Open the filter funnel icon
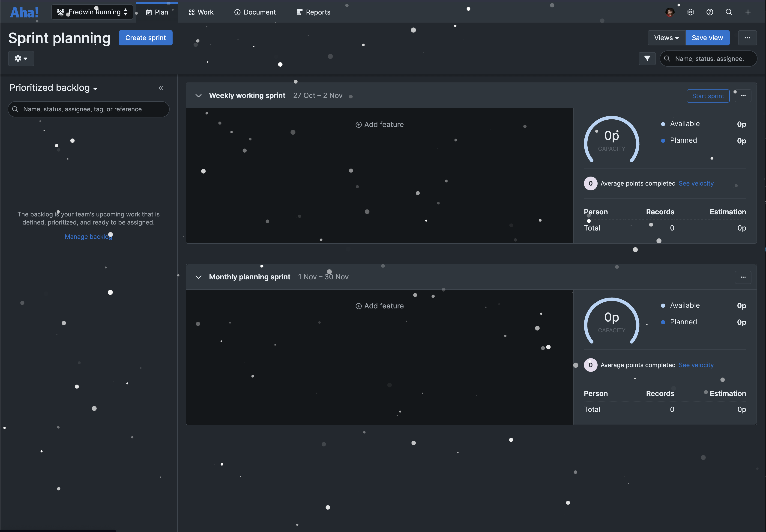The width and height of the screenshot is (766, 532). 647,58
